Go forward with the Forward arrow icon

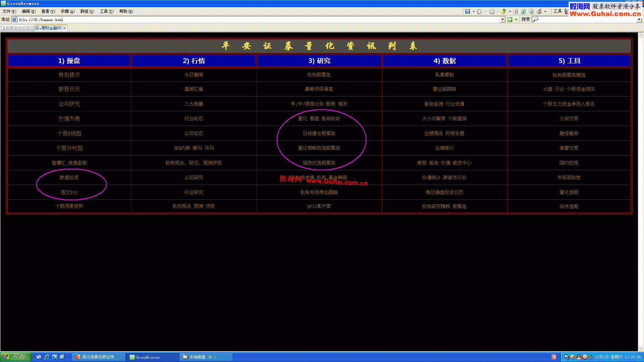[492, 11]
